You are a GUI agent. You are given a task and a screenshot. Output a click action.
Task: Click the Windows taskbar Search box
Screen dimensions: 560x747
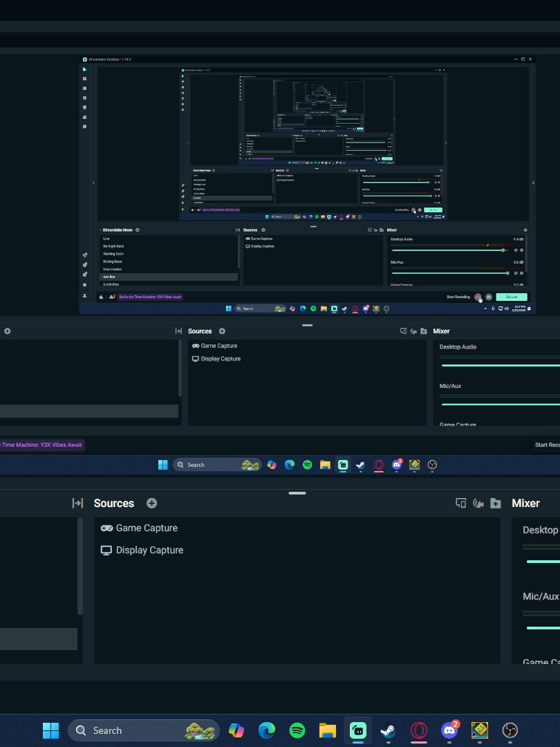[144, 730]
